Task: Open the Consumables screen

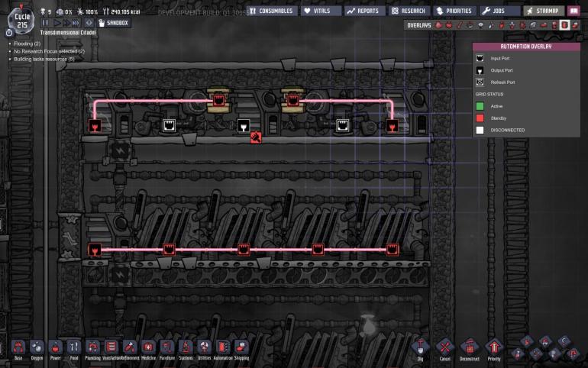Action: click(270, 11)
